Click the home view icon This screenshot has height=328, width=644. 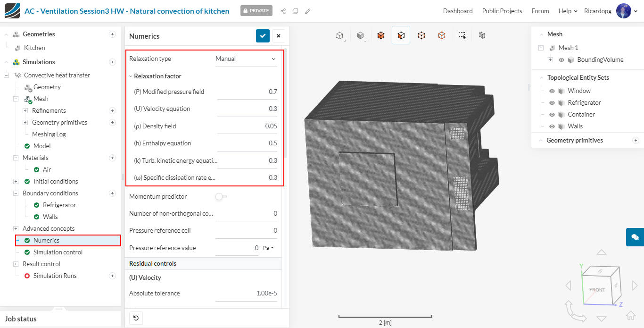[x=630, y=316]
